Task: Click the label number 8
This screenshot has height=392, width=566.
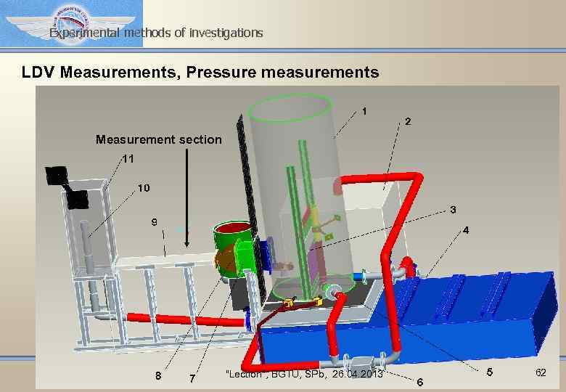Action: (x=158, y=376)
